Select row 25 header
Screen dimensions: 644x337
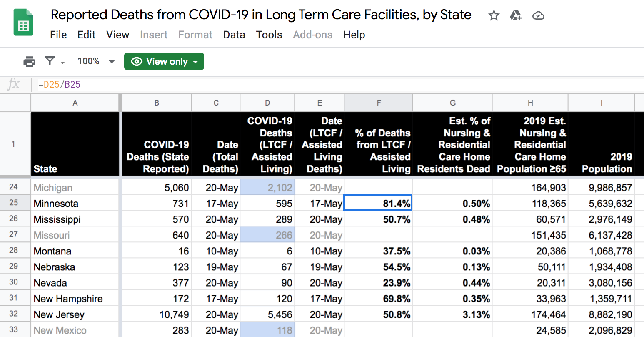click(x=14, y=203)
